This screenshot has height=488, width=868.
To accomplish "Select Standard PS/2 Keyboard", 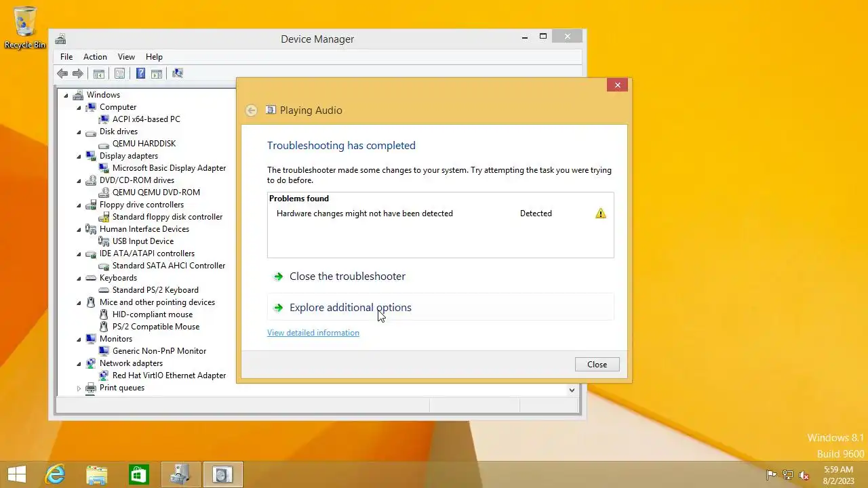I will click(155, 290).
